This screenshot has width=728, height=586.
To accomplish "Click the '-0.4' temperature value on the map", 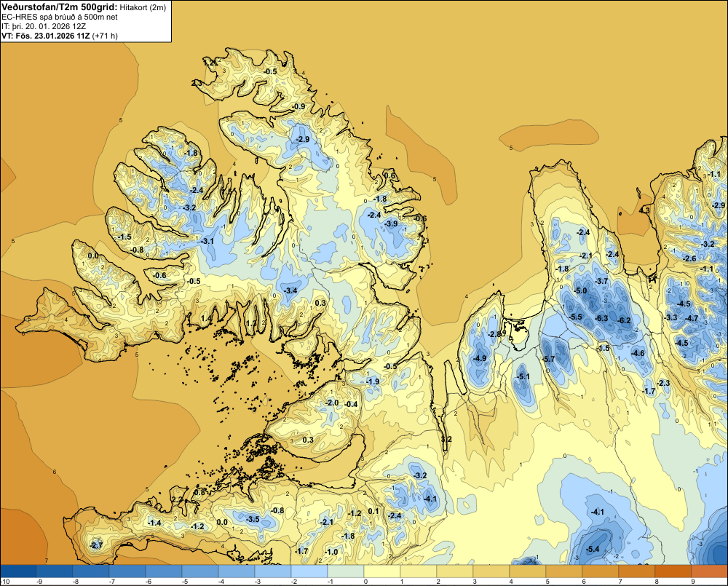I will (x=351, y=404).
